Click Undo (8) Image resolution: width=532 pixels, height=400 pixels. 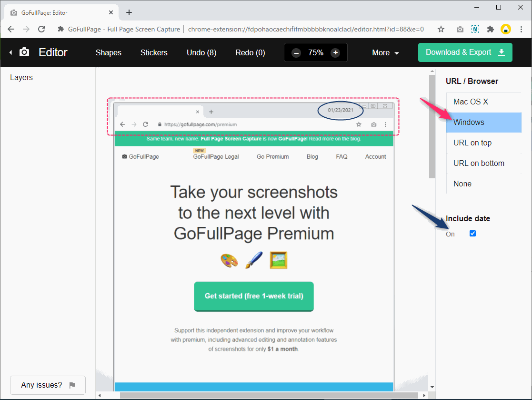201,52
